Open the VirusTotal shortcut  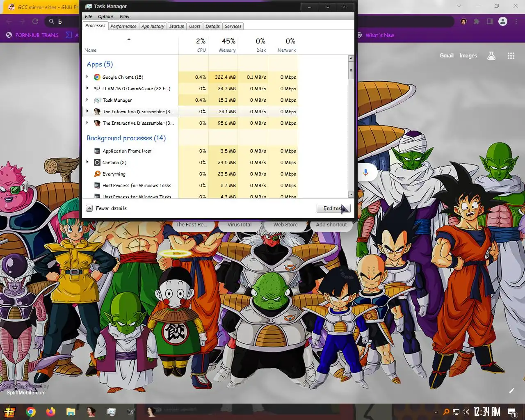point(240,225)
